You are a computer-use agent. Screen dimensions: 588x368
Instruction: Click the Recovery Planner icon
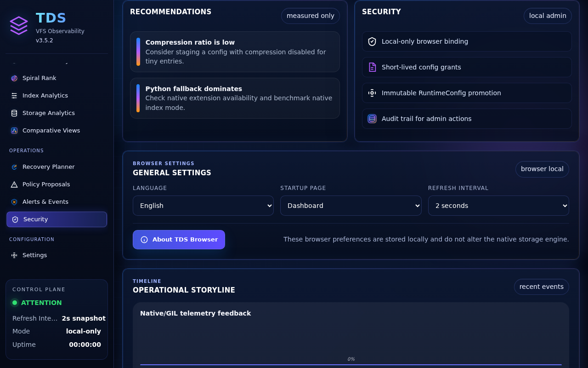(x=14, y=167)
